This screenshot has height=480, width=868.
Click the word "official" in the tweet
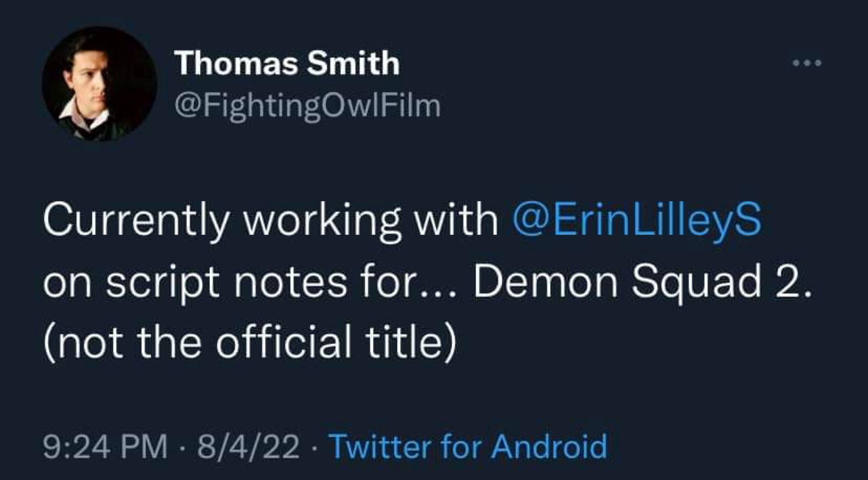(x=284, y=341)
